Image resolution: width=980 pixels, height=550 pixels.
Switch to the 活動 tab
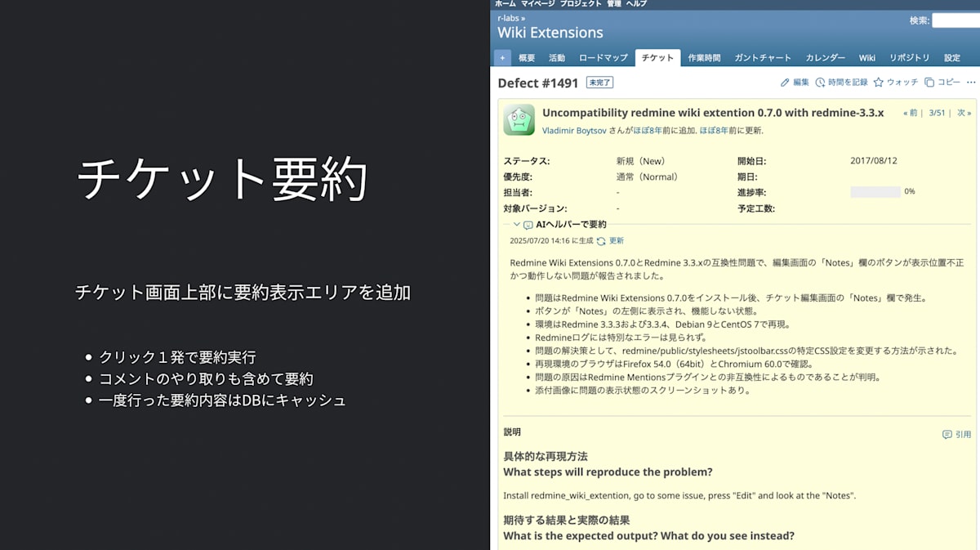(557, 58)
